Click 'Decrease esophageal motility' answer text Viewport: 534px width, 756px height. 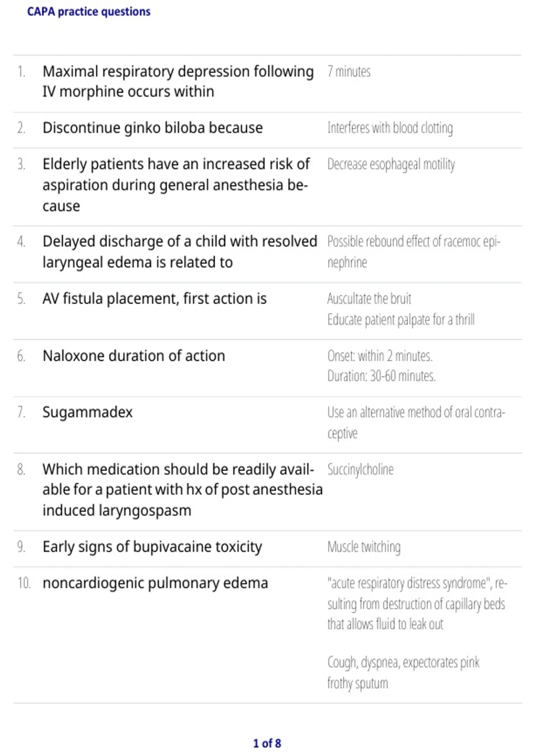pos(391,165)
